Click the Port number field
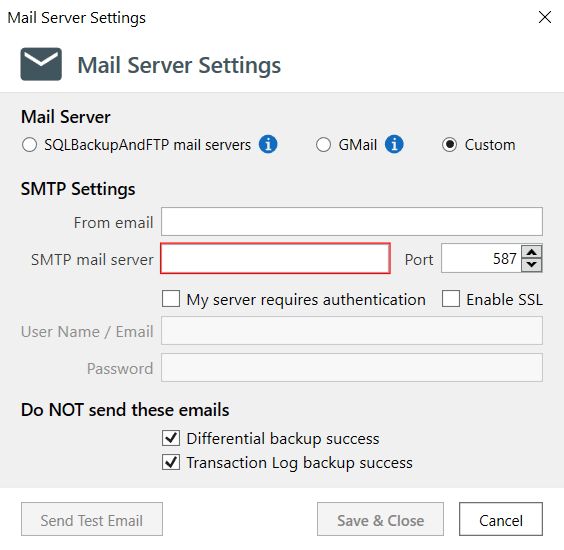 point(481,258)
